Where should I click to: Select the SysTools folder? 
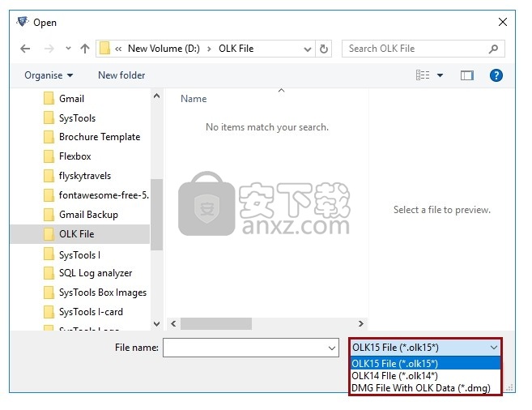pos(78,118)
